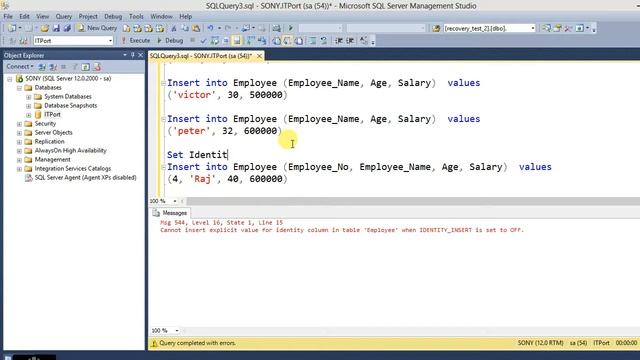Click the Save All icon
The height and width of the screenshot is (360, 640).
[67, 28]
